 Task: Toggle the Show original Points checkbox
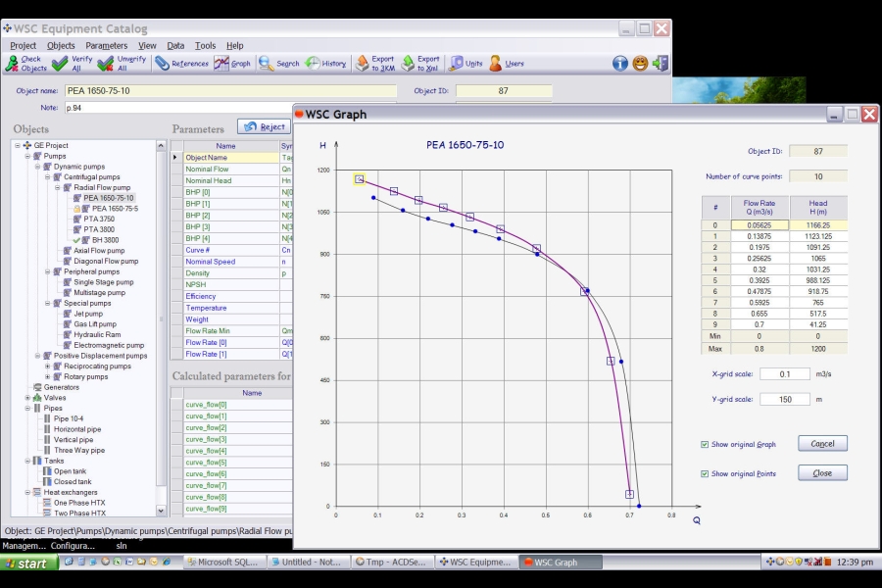coord(705,473)
